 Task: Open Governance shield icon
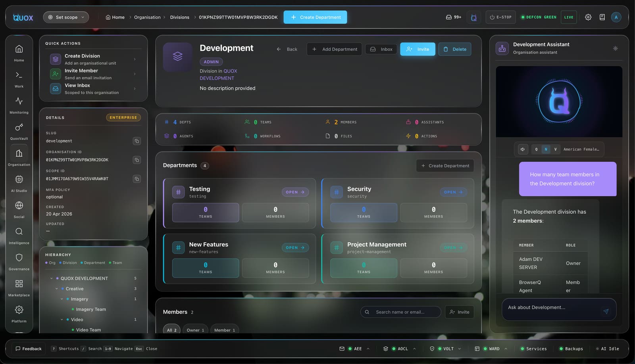click(x=19, y=262)
